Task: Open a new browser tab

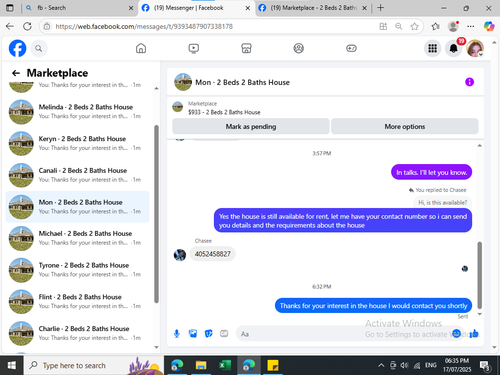Action: (x=381, y=8)
